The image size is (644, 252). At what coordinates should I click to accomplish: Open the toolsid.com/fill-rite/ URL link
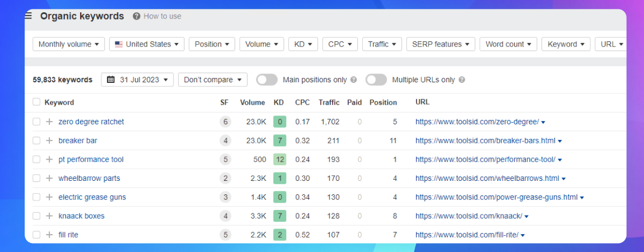click(x=467, y=235)
